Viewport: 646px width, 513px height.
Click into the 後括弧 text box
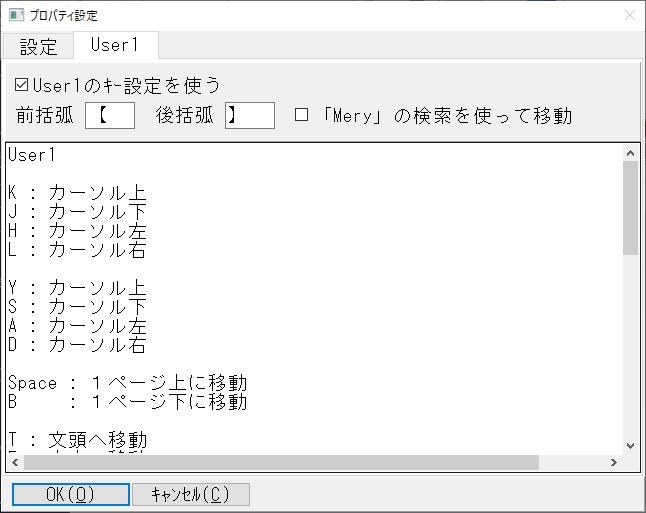click(x=249, y=115)
